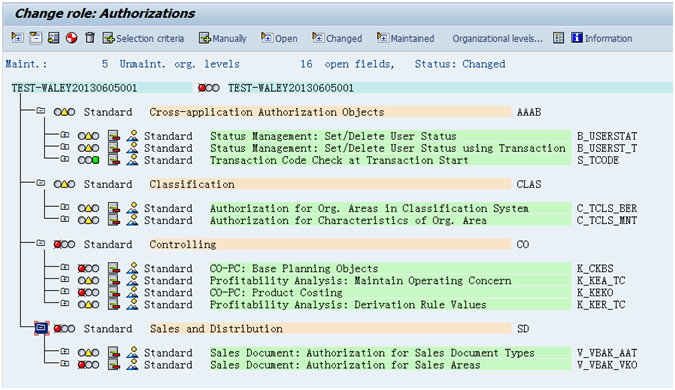The width and height of the screenshot is (675, 390).
Task: Click the K_KER_TC object name
Action: pos(601,305)
